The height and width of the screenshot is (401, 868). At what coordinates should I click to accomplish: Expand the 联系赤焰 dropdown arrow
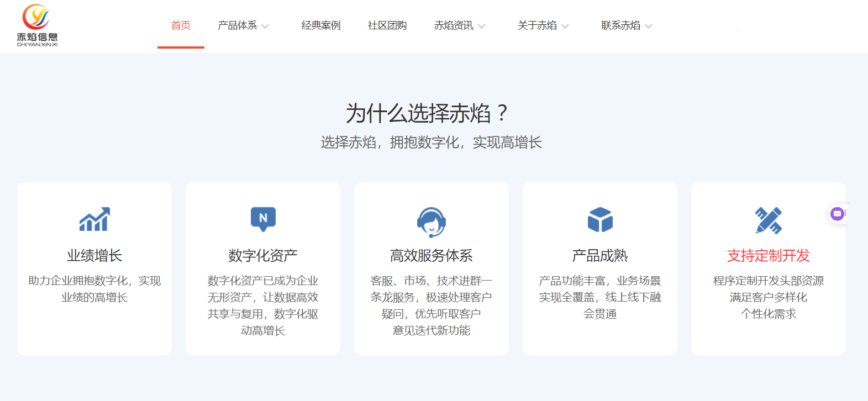(649, 26)
